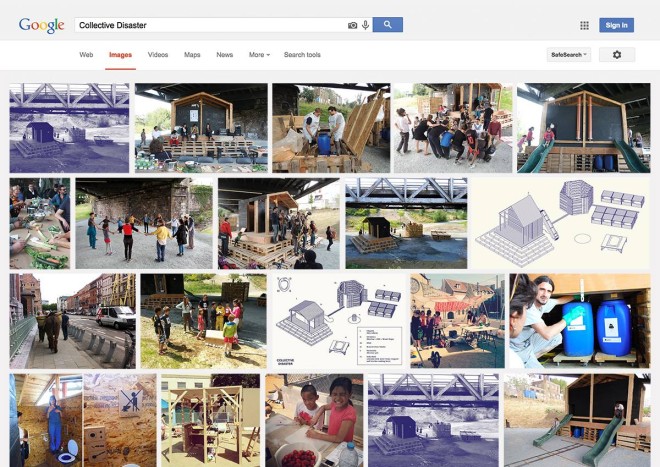The height and width of the screenshot is (467, 660).
Task: Expand the SafeSearch dropdown
Action: click(569, 55)
